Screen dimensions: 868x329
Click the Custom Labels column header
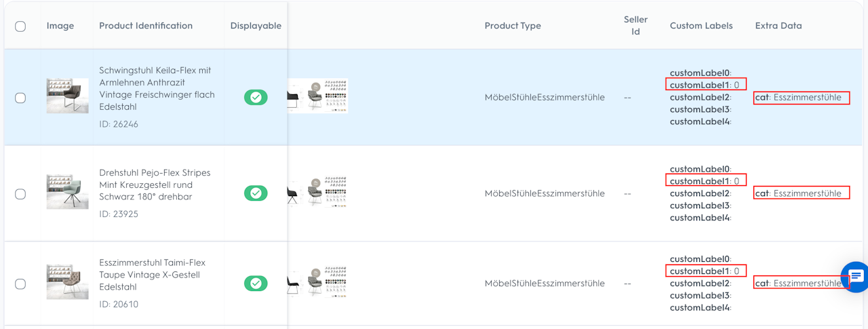pos(701,26)
